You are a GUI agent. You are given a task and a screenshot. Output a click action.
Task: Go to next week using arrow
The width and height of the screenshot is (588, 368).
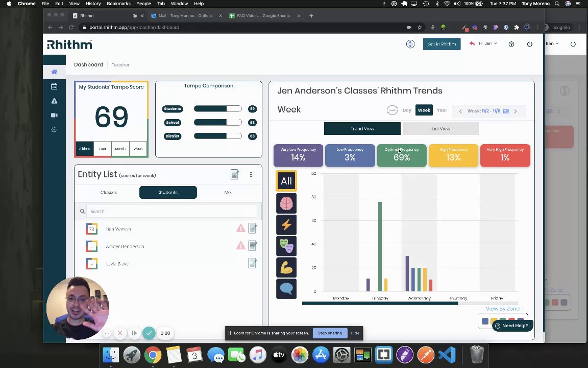[515, 111]
